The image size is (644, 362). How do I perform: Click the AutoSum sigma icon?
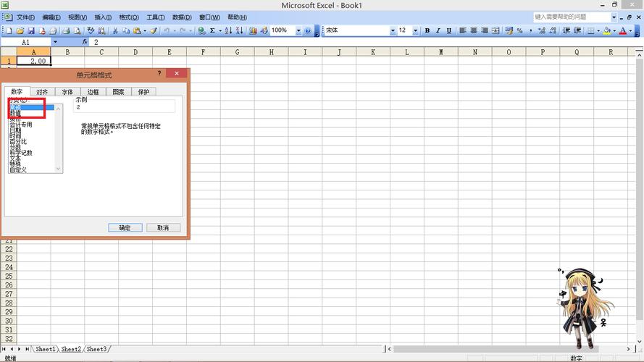point(212,31)
